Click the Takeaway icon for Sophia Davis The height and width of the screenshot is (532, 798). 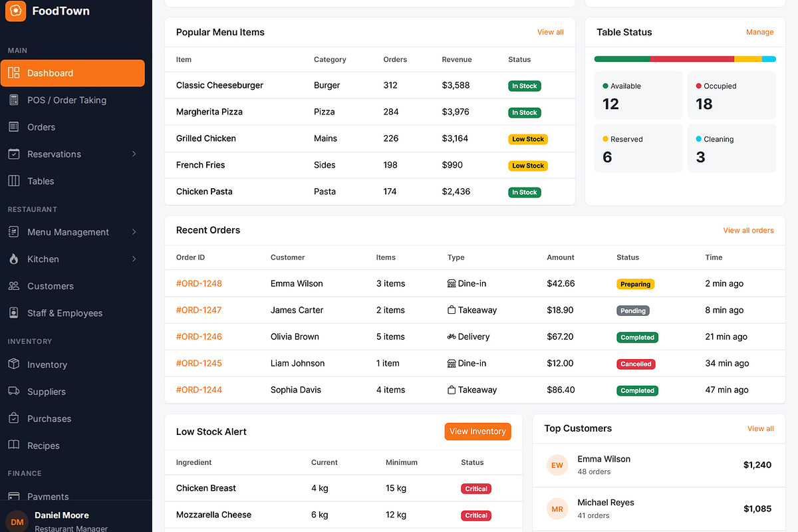452,390
